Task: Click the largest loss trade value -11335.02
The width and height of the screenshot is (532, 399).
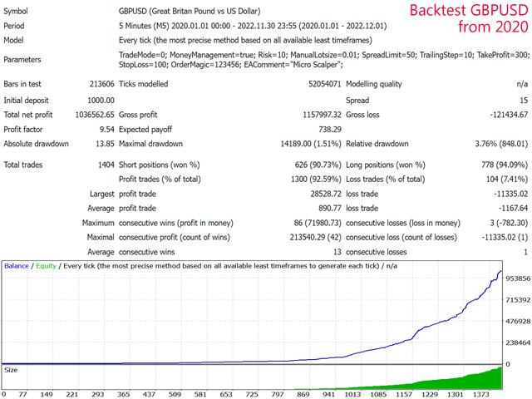Action: pyautogui.click(x=511, y=194)
